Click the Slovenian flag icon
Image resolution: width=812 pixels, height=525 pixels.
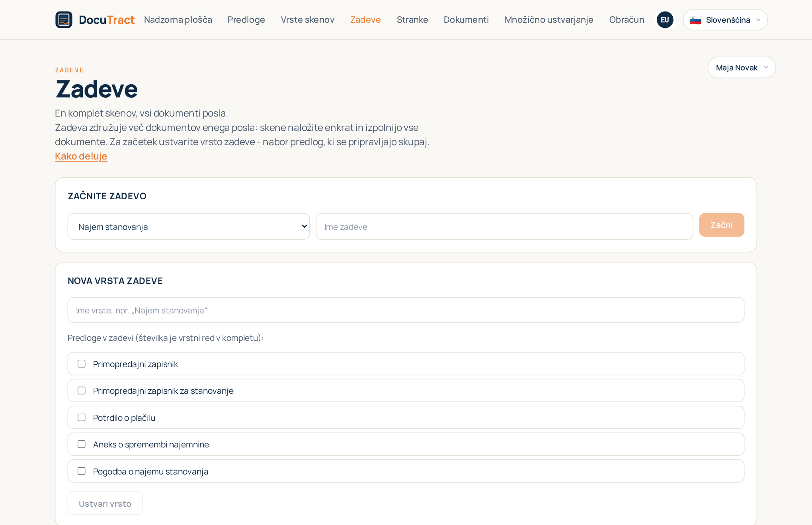point(695,20)
